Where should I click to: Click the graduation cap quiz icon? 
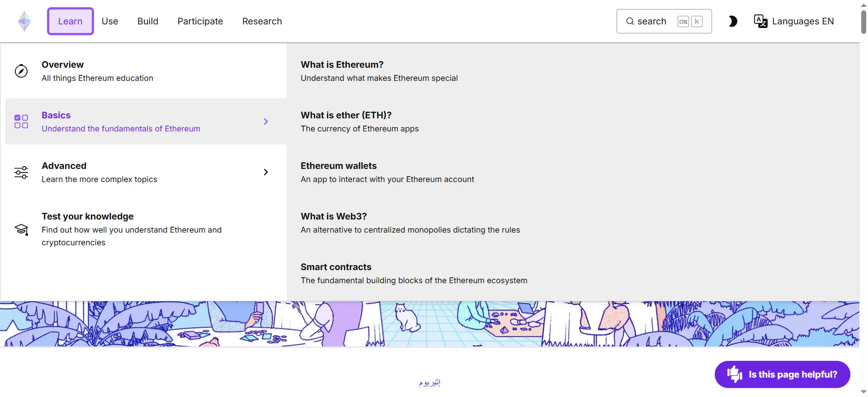click(x=21, y=229)
